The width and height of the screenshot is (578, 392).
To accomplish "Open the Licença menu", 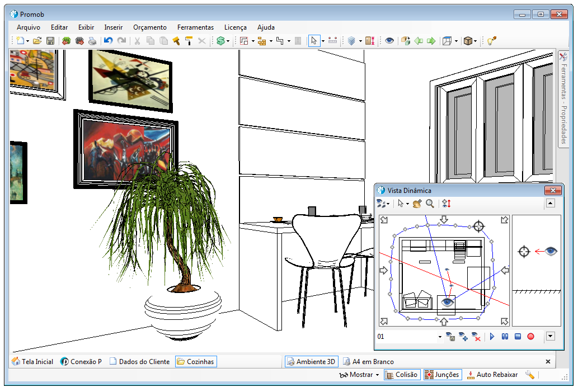I will point(235,27).
